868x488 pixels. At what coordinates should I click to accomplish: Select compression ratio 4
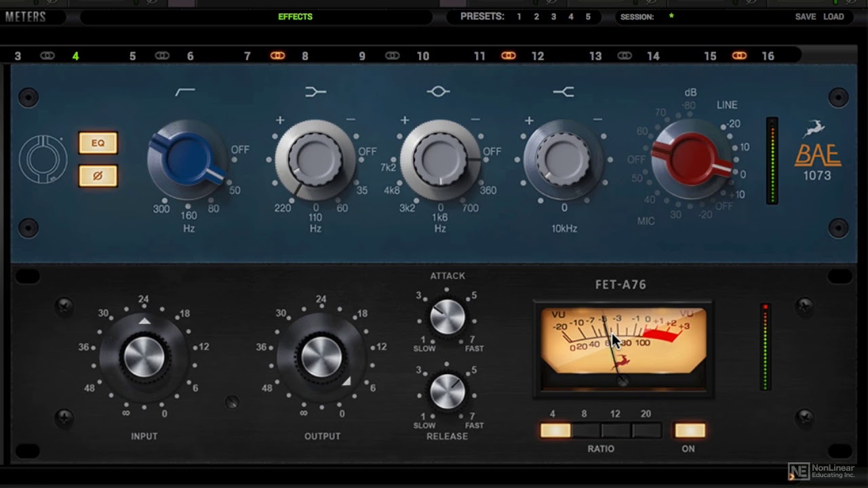(555, 430)
